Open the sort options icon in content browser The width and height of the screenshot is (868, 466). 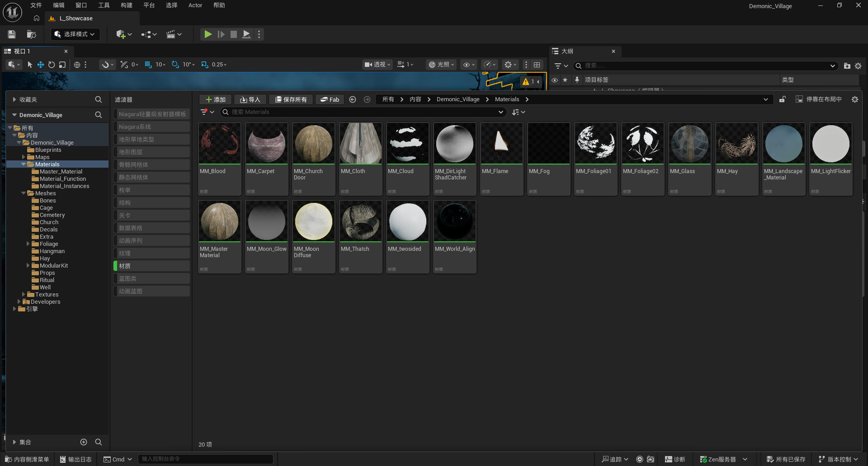pyautogui.click(x=519, y=112)
